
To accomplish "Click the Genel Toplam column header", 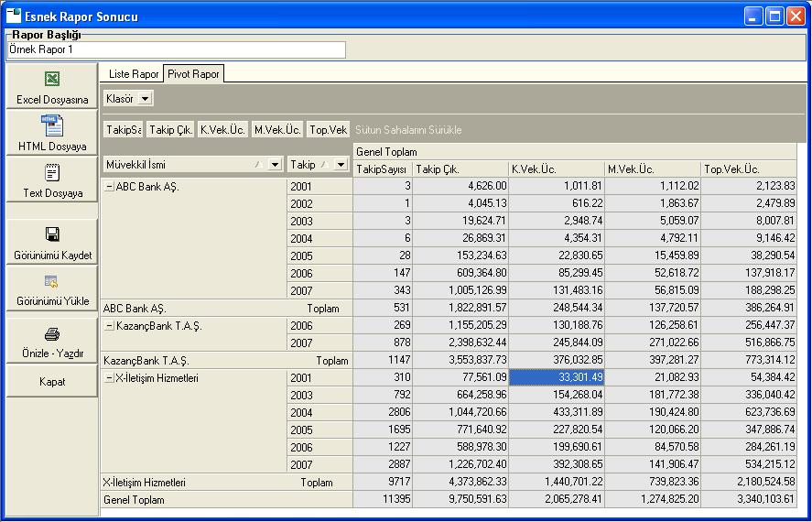I will 575,152.
